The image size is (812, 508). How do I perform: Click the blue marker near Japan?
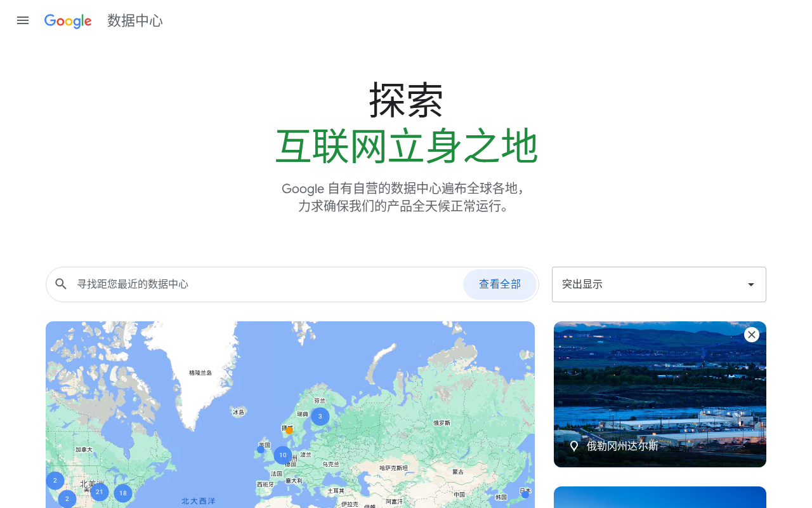tap(525, 494)
